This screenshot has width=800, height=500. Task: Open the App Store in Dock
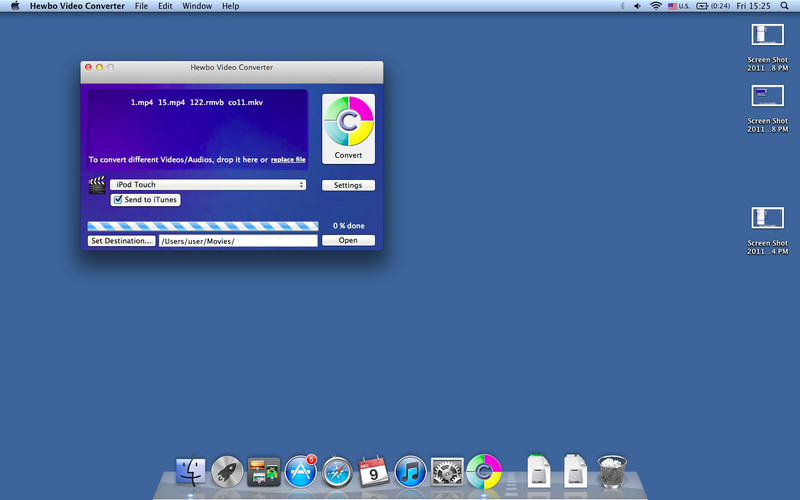(x=301, y=471)
